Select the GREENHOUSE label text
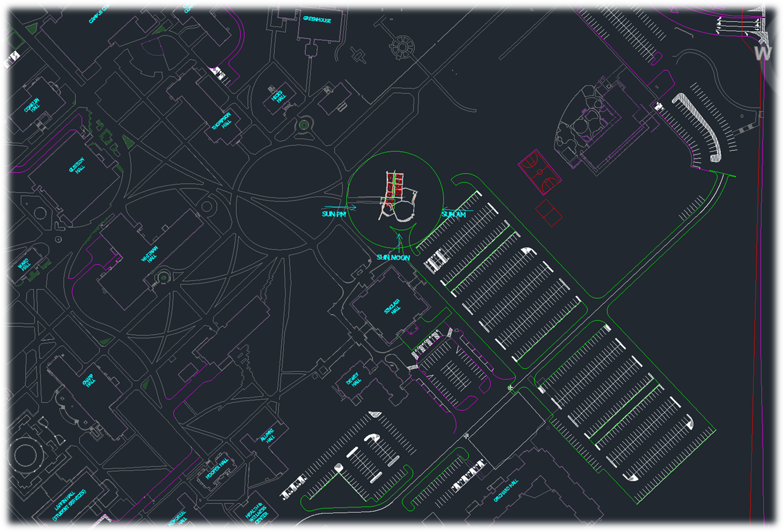The image size is (784, 532). [x=317, y=19]
